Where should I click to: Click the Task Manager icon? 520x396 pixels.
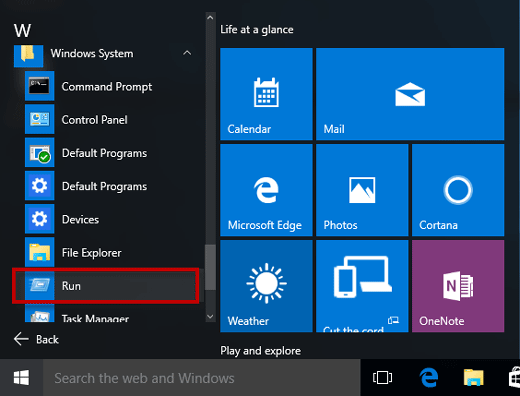coord(39,313)
